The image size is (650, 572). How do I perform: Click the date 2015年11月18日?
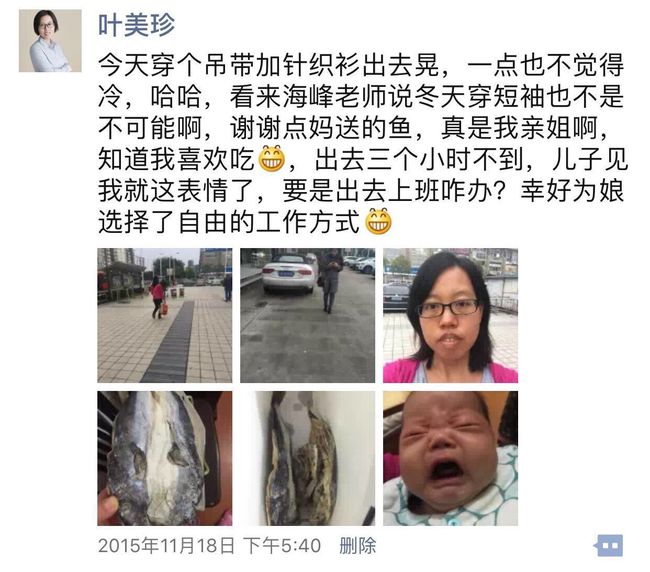[x=166, y=545]
